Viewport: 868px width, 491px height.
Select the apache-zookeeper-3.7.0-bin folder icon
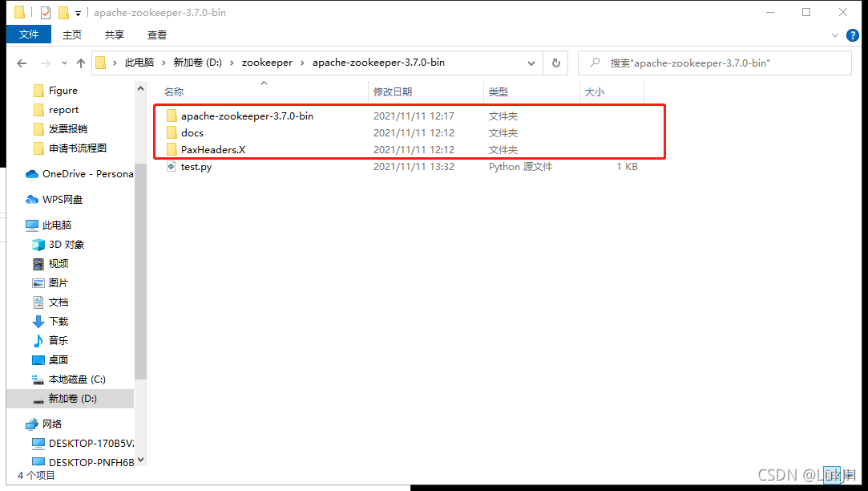point(172,116)
